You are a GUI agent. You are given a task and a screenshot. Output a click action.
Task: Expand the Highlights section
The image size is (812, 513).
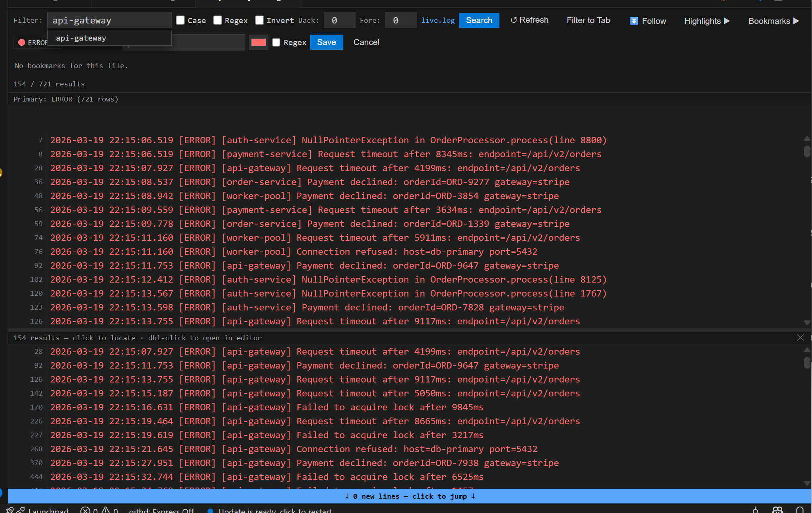point(707,21)
